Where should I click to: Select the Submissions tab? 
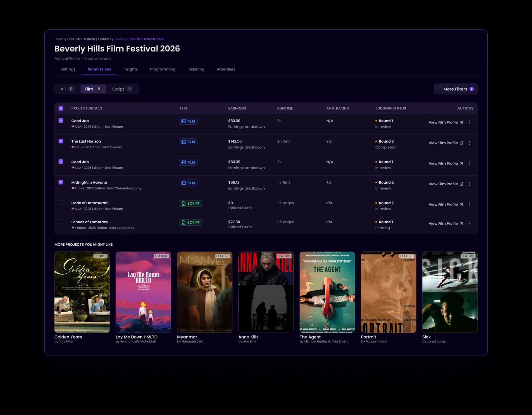(x=99, y=69)
